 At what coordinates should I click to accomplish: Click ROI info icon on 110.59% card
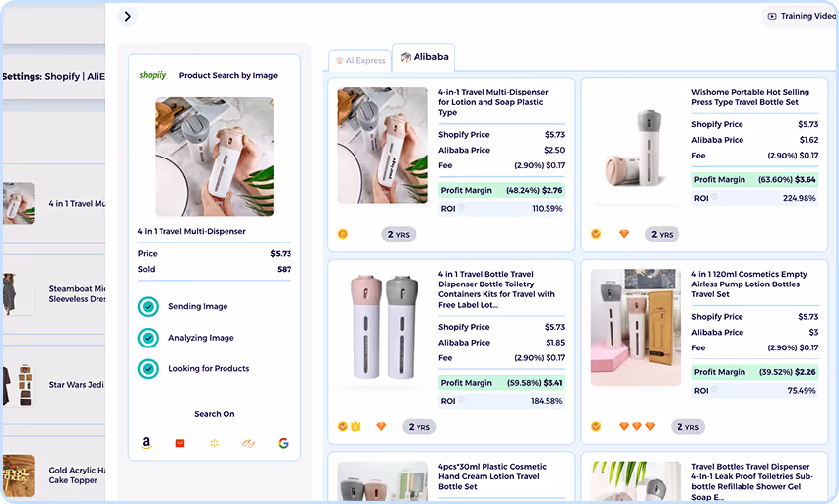tap(461, 208)
